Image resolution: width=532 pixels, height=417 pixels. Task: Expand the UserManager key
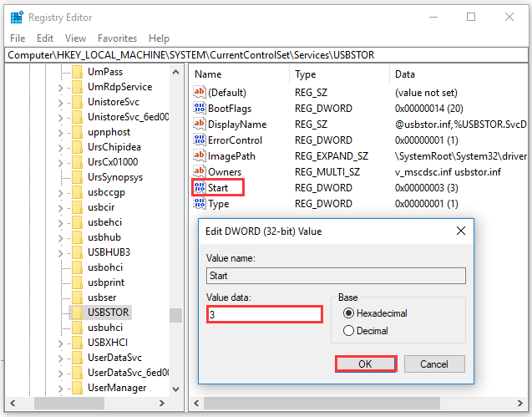[x=60, y=389]
